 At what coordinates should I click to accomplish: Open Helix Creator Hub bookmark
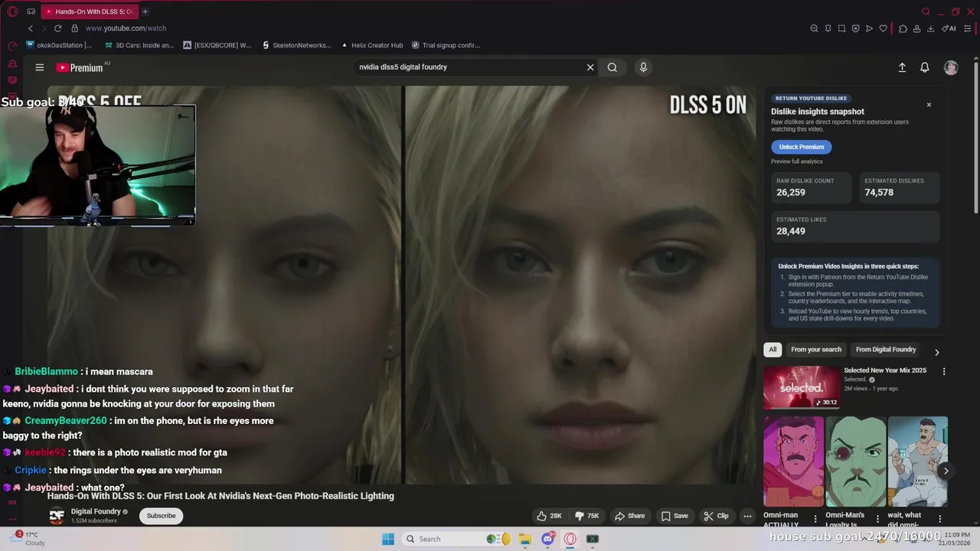point(372,45)
